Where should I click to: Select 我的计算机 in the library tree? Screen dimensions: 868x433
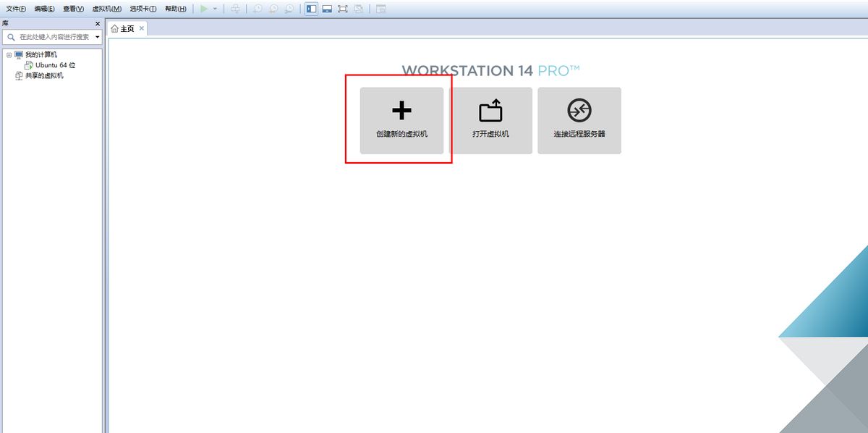point(41,54)
